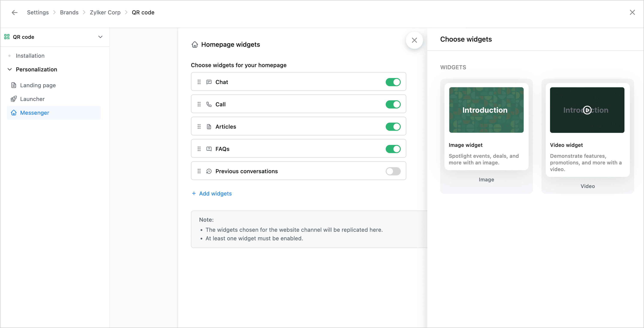Expand the QR code dropdown chevron
The height and width of the screenshot is (328, 644).
click(x=100, y=37)
